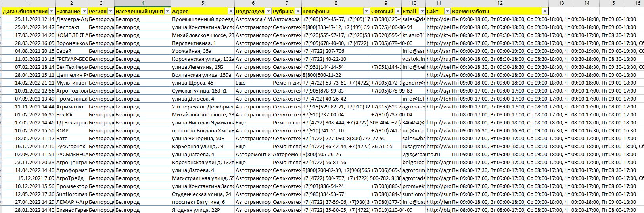
Task: Expand the Регион filter dropdown
Action: tap(111, 12)
